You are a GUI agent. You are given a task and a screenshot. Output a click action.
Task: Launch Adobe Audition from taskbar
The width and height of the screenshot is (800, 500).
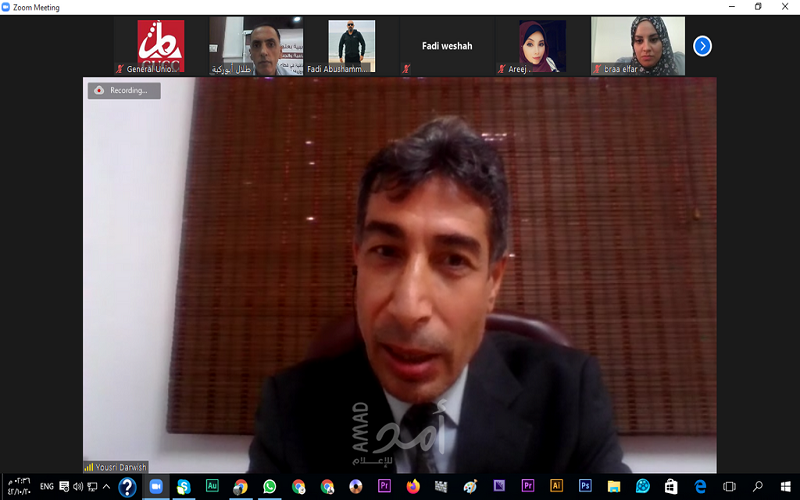(212, 486)
